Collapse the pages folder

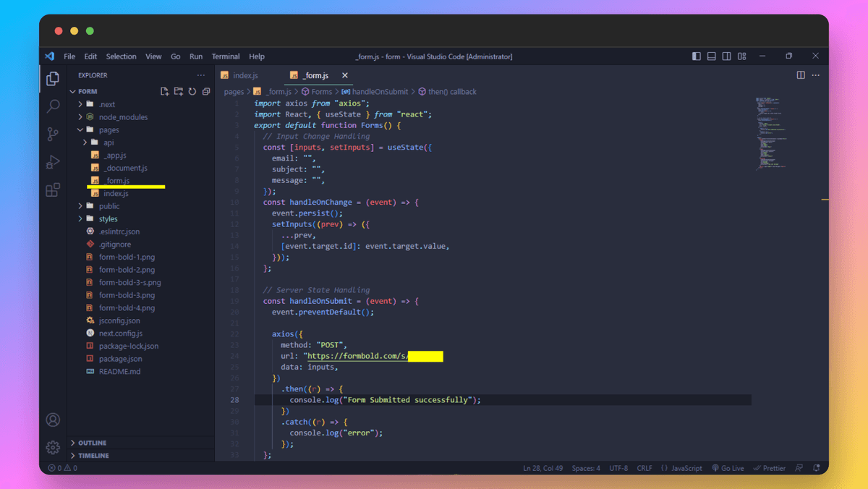click(109, 130)
